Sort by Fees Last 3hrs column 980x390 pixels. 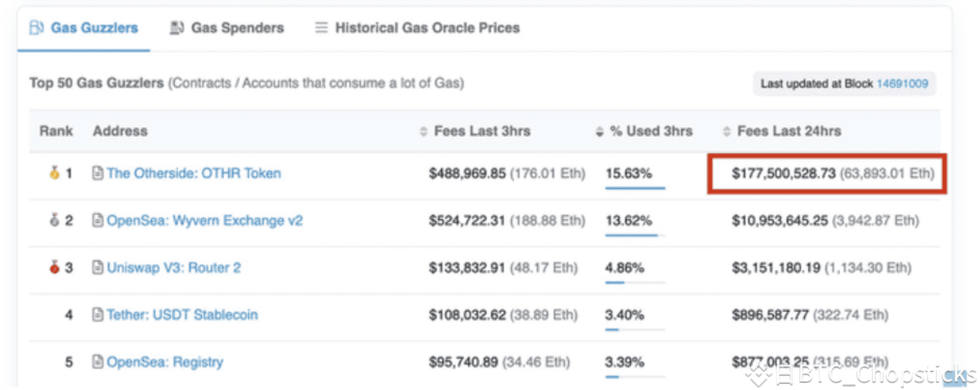tap(475, 131)
